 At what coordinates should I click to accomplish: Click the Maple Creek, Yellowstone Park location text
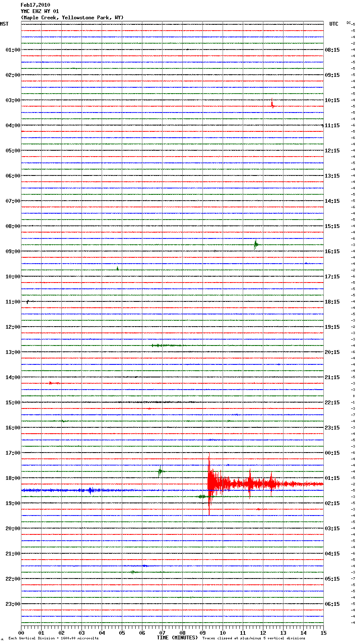point(72,18)
